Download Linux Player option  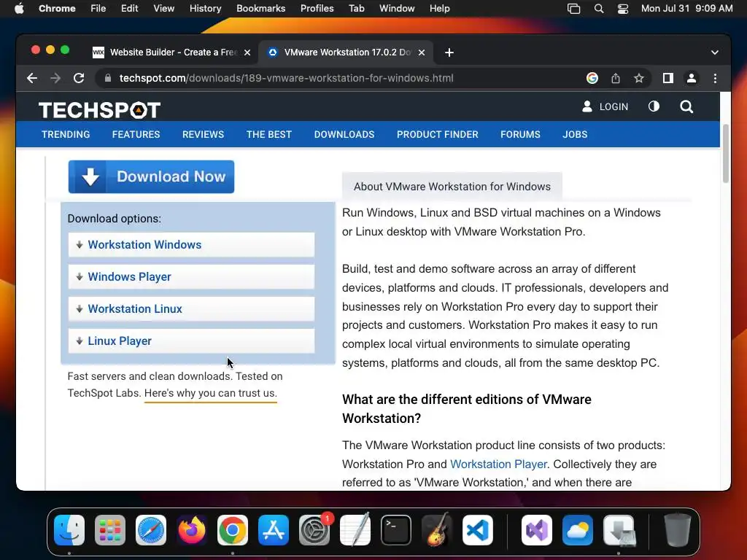point(191,341)
